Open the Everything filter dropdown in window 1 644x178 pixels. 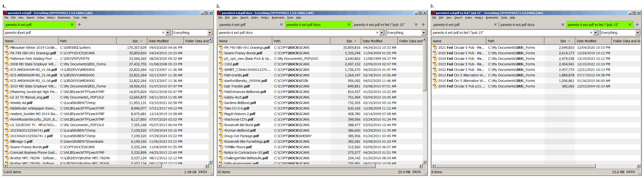point(210,32)
